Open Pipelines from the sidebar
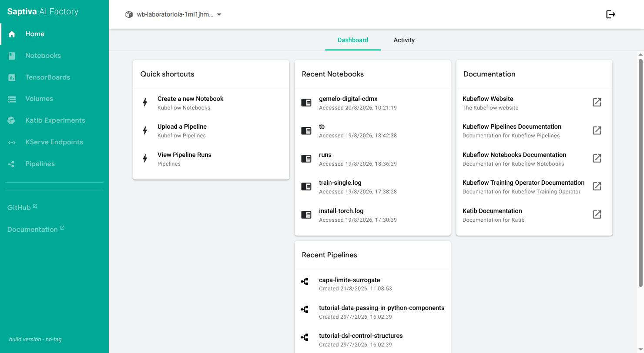Viewport: 644px width, 353px height. click(x=54, y=164)
